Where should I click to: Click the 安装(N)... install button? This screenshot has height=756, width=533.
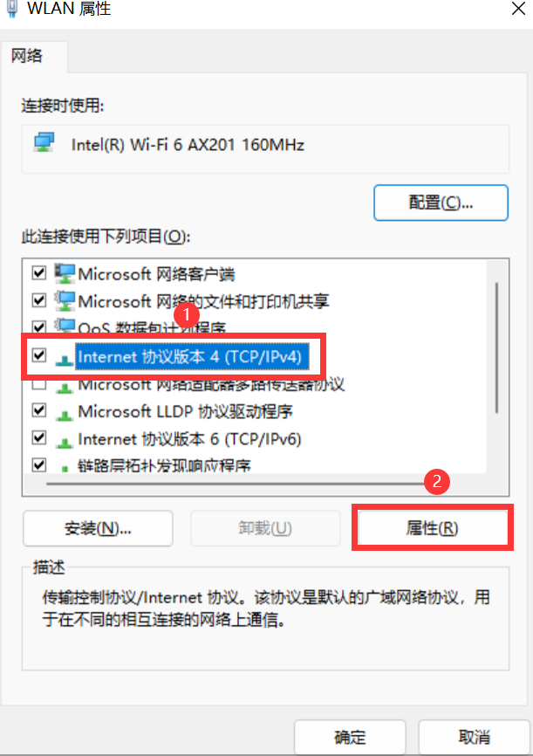[x=98, y=528]
